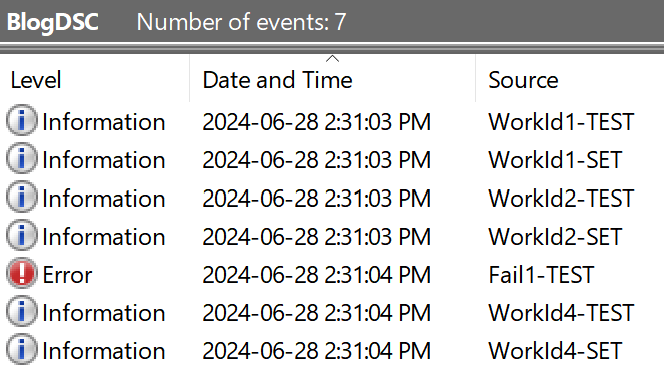Select the WorkId1-TEST source entry
The width and height of the screenshot is (664, 384).
pyautogui.click(x=561, y=122)
